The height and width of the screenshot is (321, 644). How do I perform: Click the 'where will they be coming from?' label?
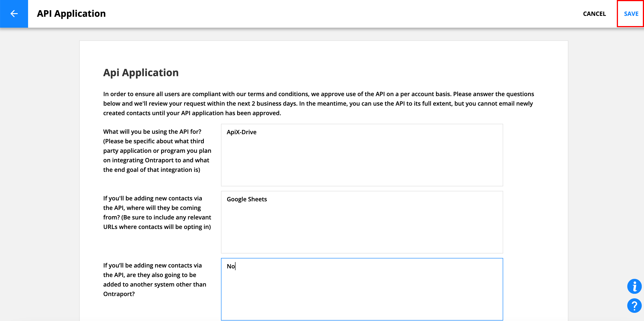[157, 212]
